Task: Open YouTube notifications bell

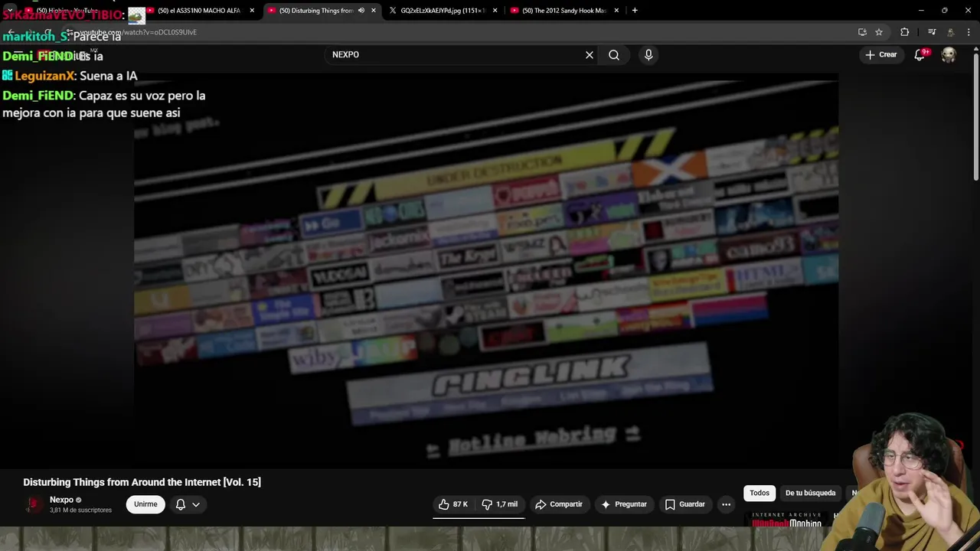Action: [920, 55]
